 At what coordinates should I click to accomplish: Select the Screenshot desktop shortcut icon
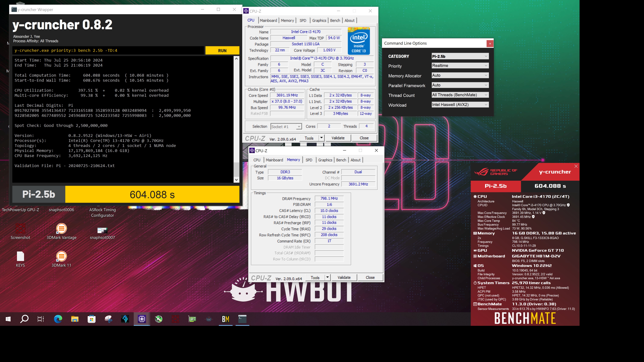tap(20, 229)
